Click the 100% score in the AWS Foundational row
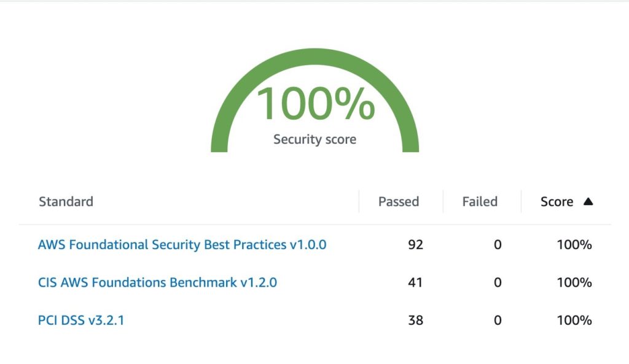This screenshot has width=629, height=364. pos(574,245)
